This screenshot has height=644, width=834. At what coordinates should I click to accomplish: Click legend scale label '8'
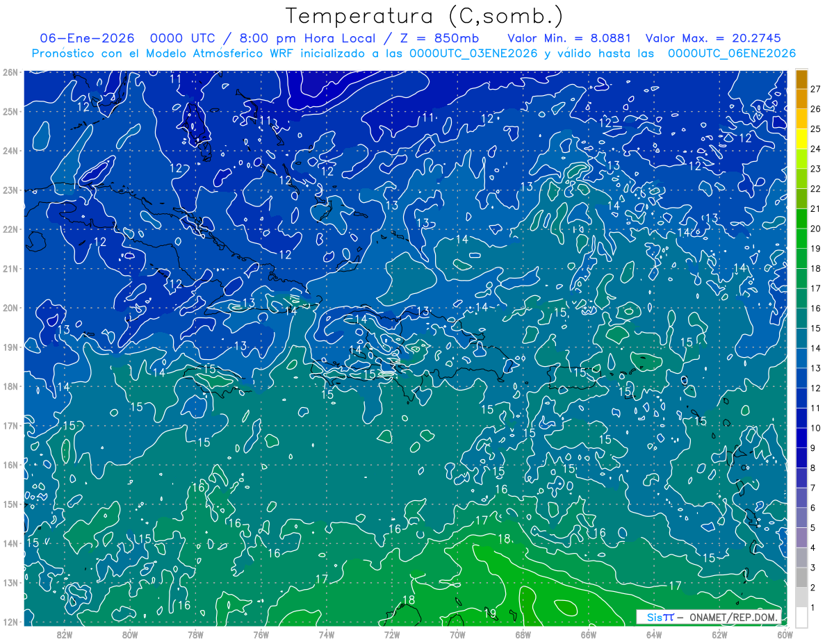813,468
